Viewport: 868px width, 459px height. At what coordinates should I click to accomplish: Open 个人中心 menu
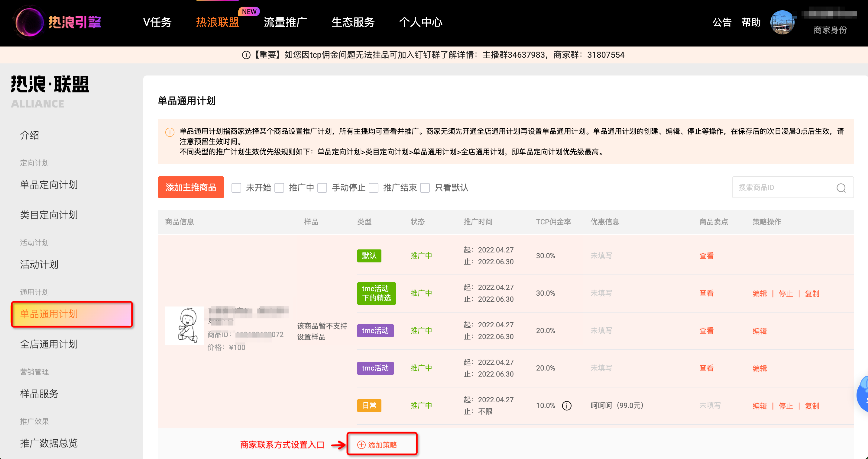(420, 22)
